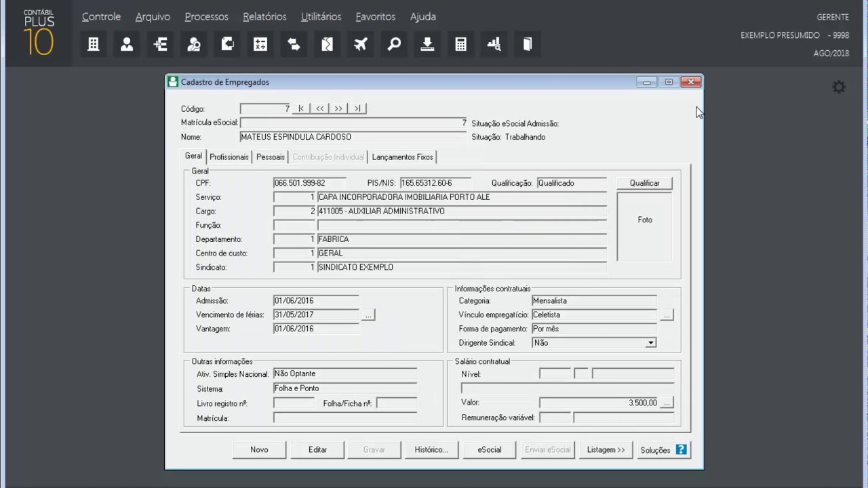Open the calculator toolbar icon
Image resolution: width=868 pixels, height=488 pixels.
(460, 44)
